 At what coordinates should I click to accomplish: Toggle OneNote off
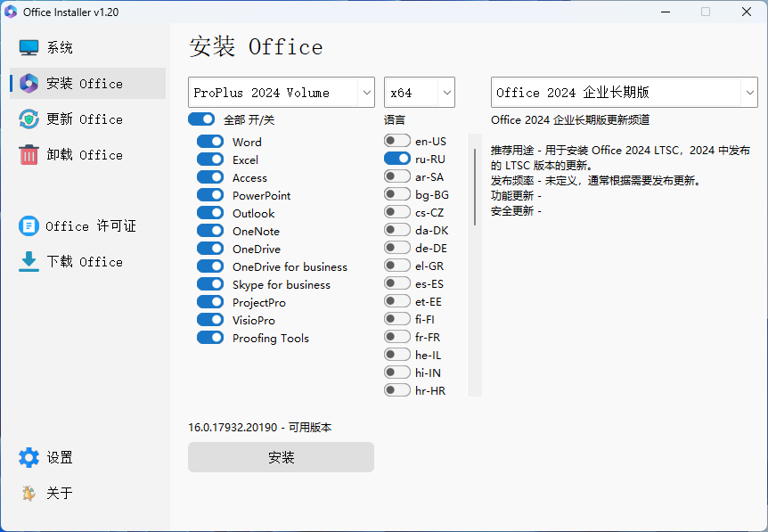210,231
